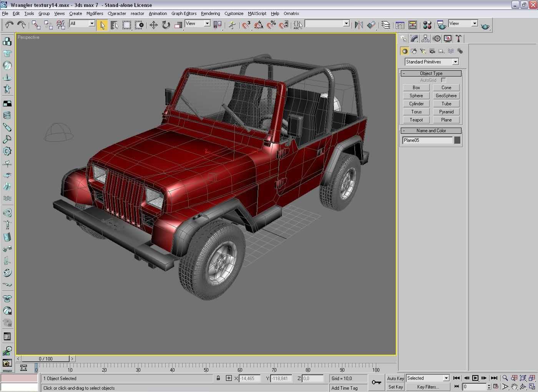538x392 pixels.
Task: Toggle Angle Snap button
Action: click(x=259, y=25)
